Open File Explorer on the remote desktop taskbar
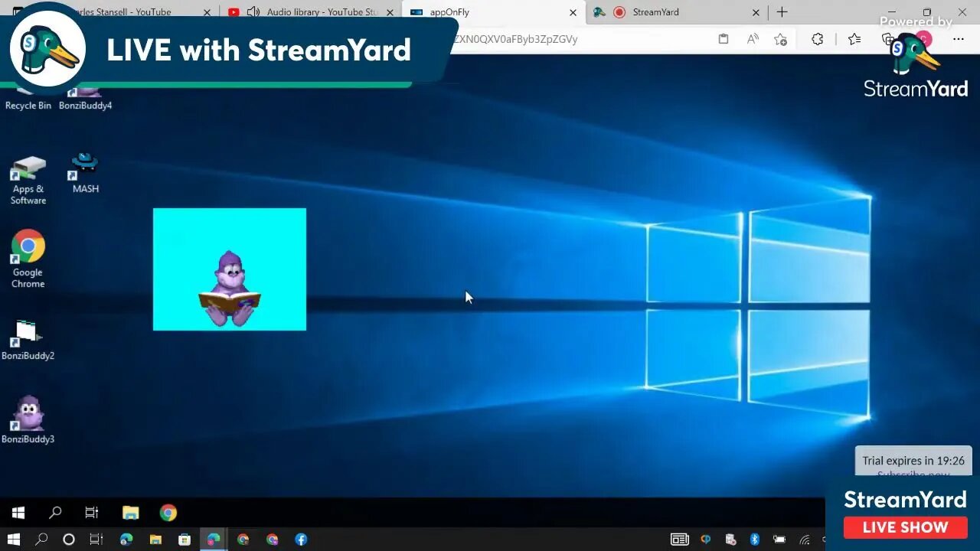 coord(131,513)
